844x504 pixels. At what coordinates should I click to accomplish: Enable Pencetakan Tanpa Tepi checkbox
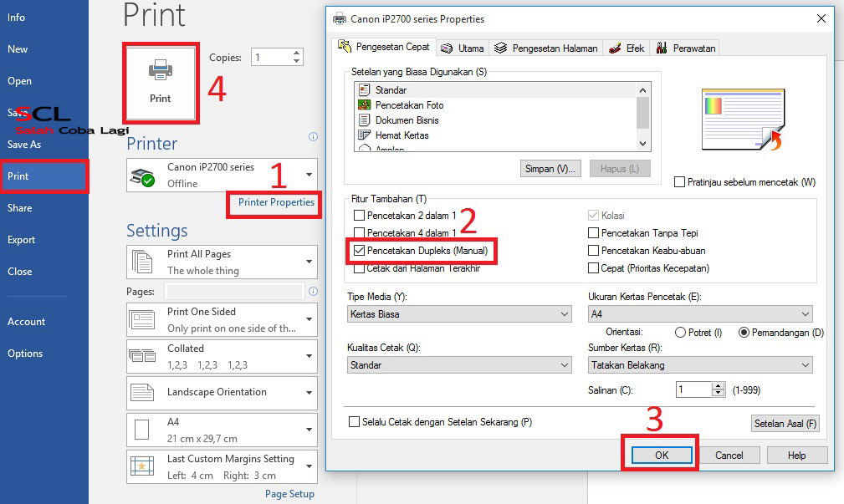pyautogui.click(x=593, y=233)
